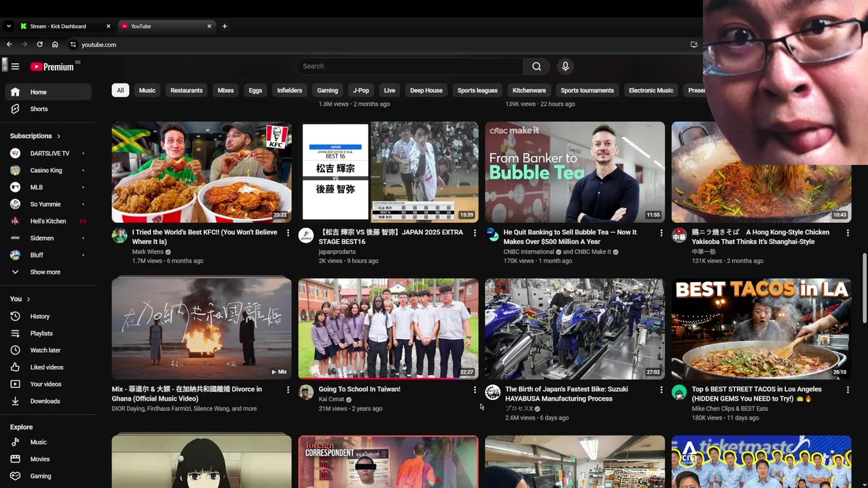
Task: Open Casino King subscription
Action: pos(47,170)
